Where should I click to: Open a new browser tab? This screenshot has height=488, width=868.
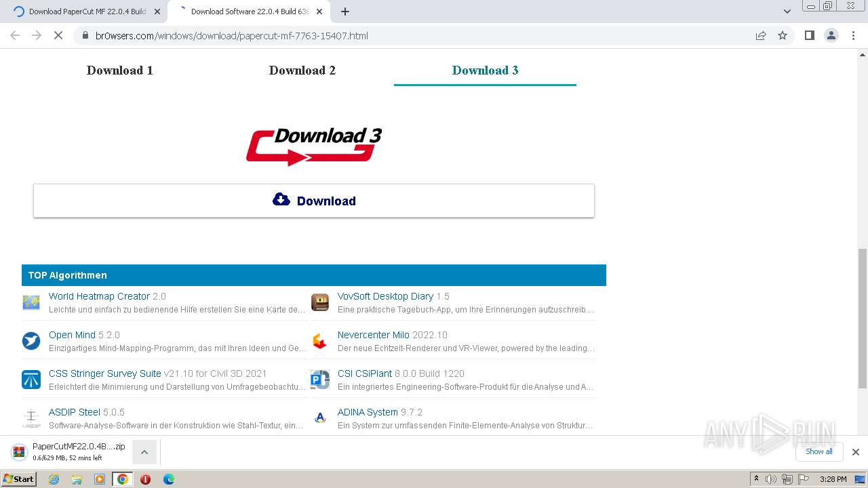click(345, 12)
